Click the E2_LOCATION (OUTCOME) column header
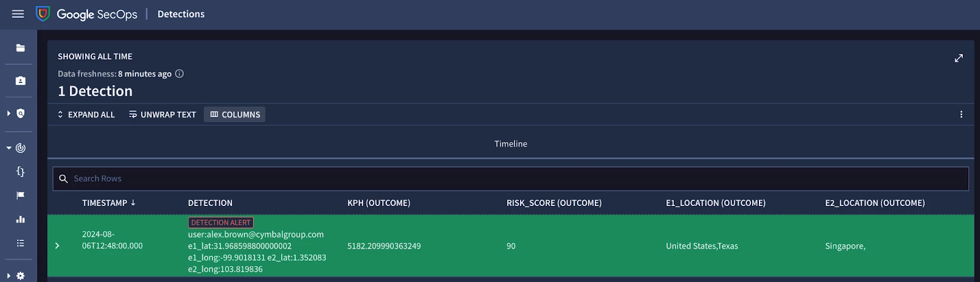This screenshot has width=980, height=282. [875, 203]
